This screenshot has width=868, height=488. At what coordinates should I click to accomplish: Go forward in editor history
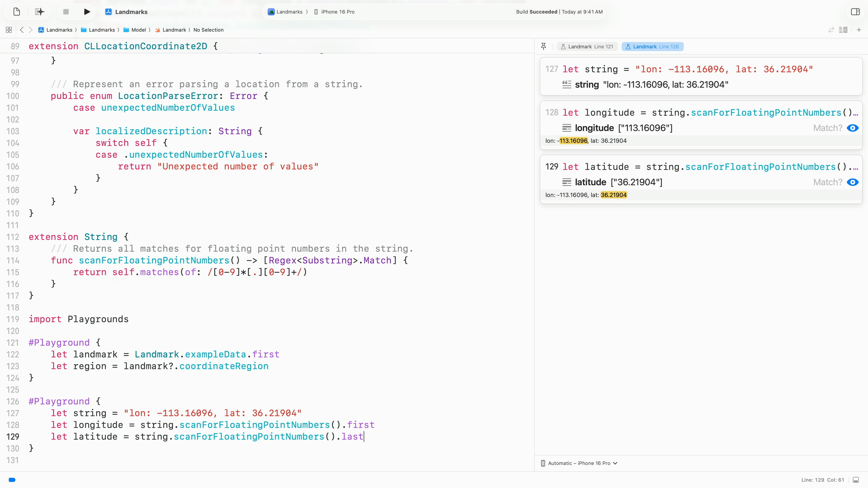[x=31, y=30]
